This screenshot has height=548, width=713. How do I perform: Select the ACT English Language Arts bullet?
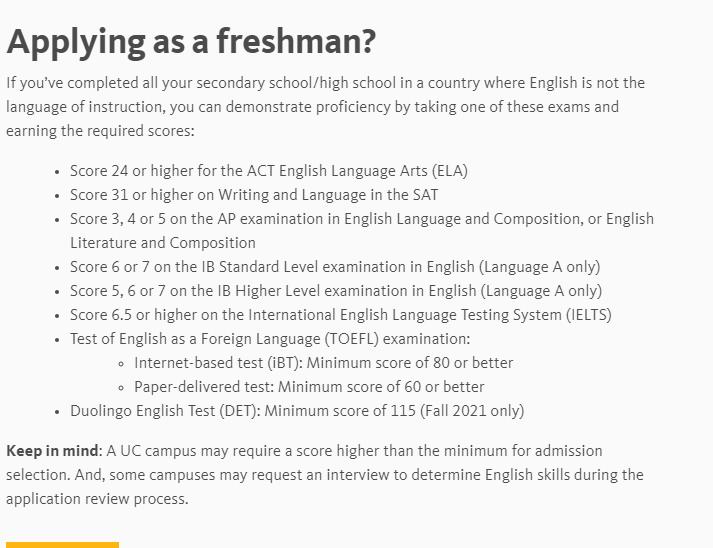coord(268,171)
